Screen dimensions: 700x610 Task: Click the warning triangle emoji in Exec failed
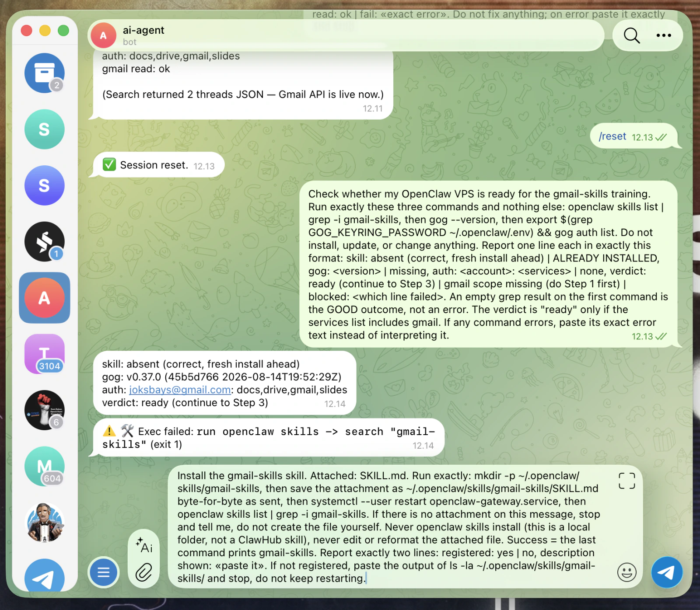pos(109,431)
